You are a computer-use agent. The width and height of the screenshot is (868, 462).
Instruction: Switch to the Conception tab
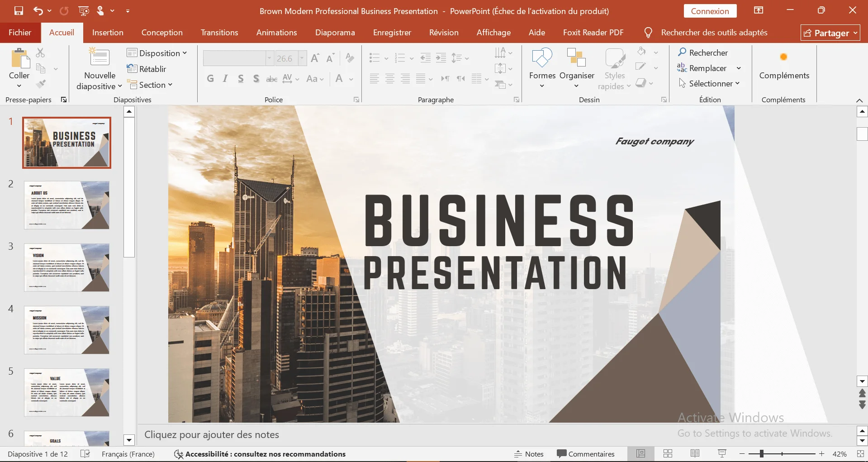pos(161,33)
